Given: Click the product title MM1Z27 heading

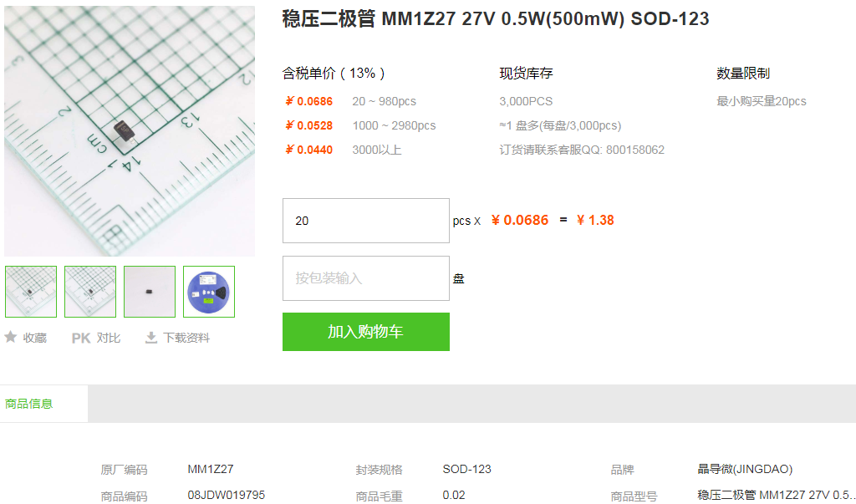Looking at the screenshot, I should pyautogui.click(x=495, y=18).
